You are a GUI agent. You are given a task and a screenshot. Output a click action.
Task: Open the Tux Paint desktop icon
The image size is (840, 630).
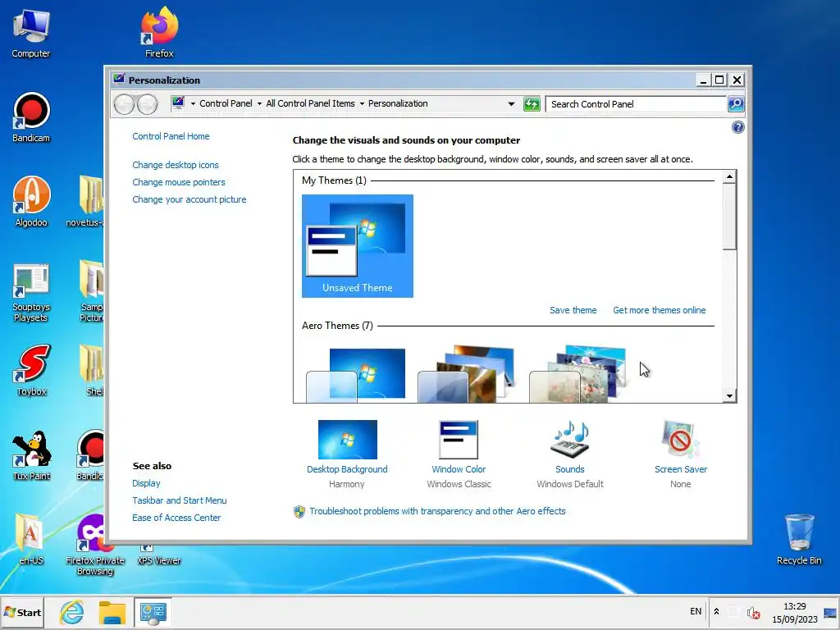[x=31, y=455]
